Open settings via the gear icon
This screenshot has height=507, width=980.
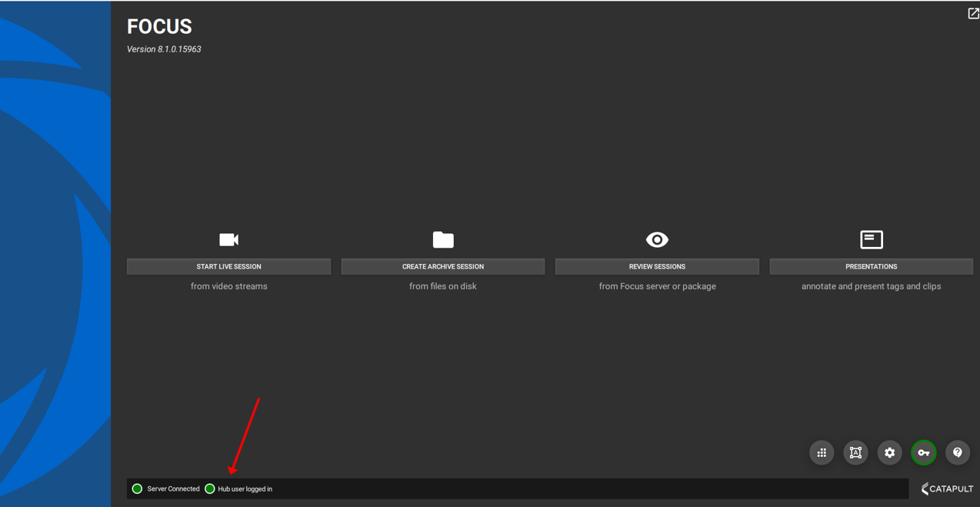(889, 452)
